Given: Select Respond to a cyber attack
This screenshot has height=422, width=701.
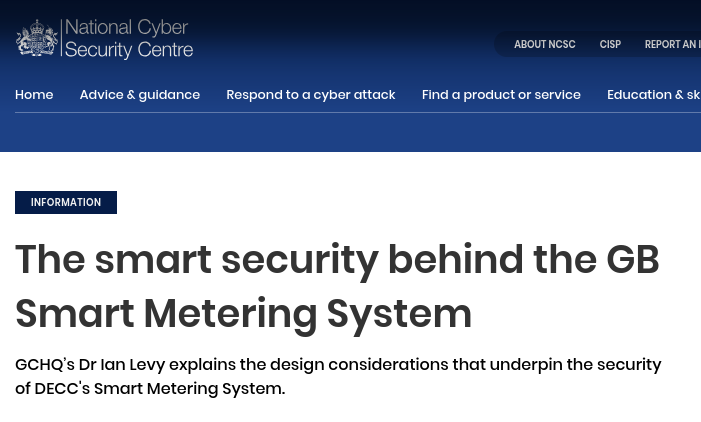Looking at the screenshot, I should click(x=310, y=95).
